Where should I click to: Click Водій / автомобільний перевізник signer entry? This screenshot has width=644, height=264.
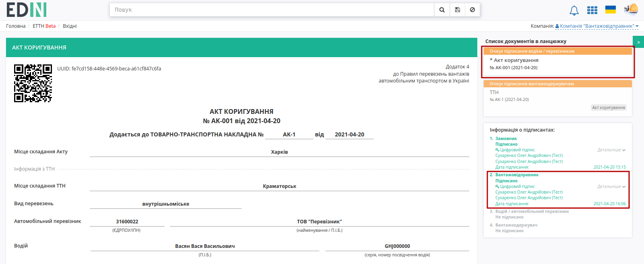click(532, 212)
